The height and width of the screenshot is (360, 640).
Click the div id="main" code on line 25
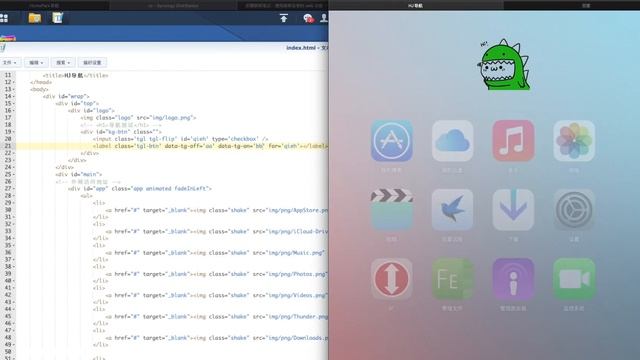[x=79, y=174]
